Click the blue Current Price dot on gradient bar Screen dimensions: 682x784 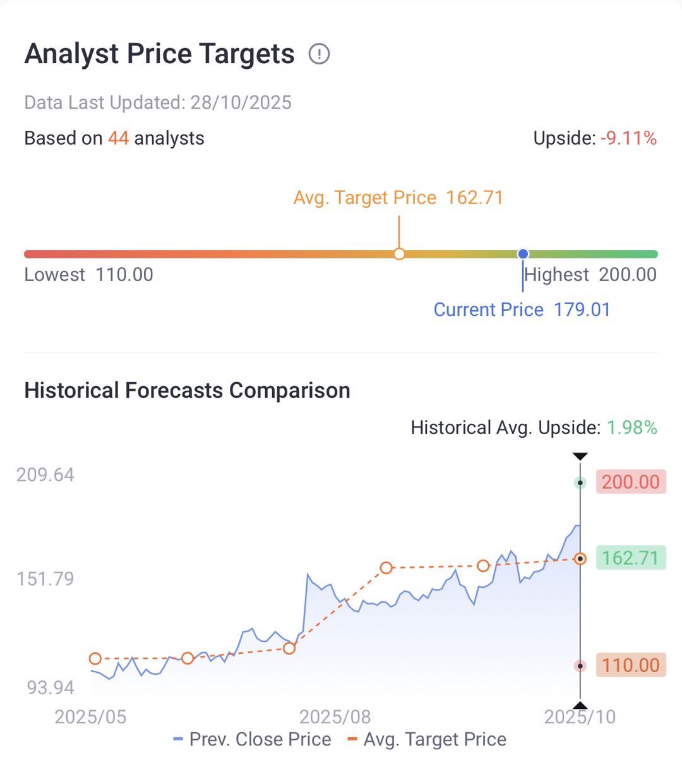tap(523, 254)
